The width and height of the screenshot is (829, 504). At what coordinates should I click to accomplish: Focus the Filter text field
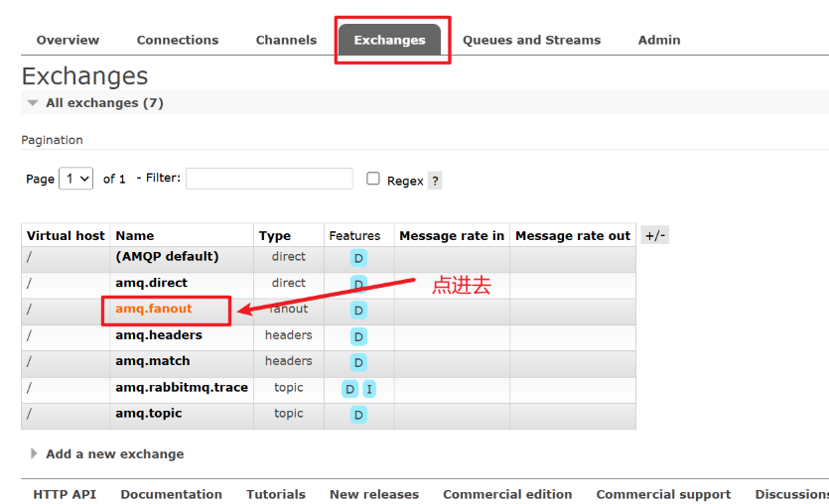coord(269,179)
